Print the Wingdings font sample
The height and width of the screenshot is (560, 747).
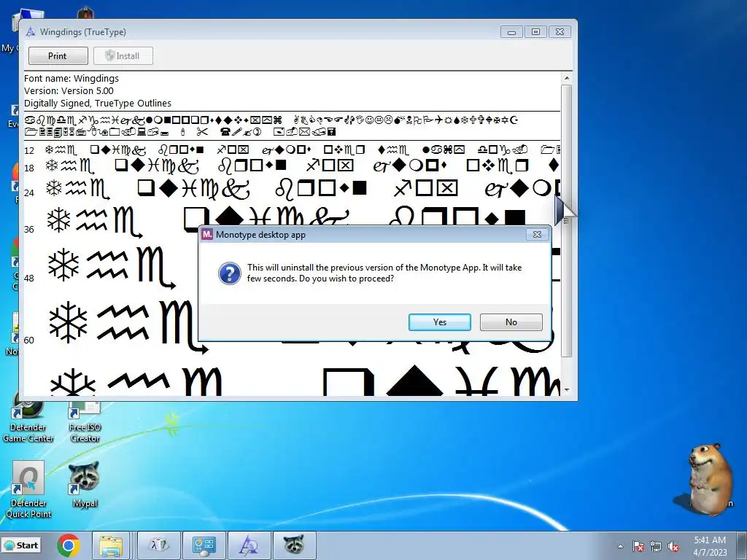click(58, 55)
